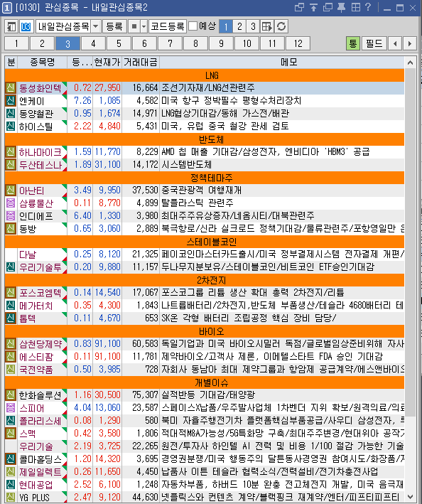Switch to group tab 7
The image size is (422, 504).
click(x=170, y=43)
